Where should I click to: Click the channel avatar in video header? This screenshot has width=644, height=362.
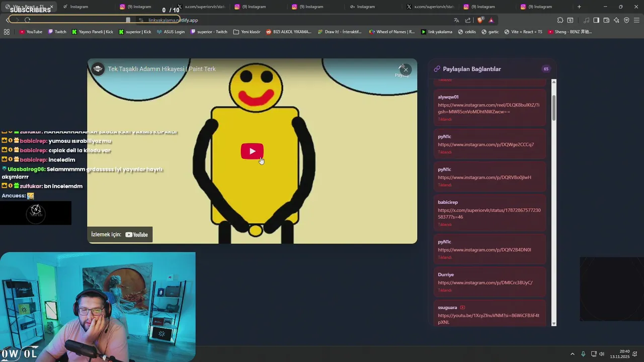(98, 69)
